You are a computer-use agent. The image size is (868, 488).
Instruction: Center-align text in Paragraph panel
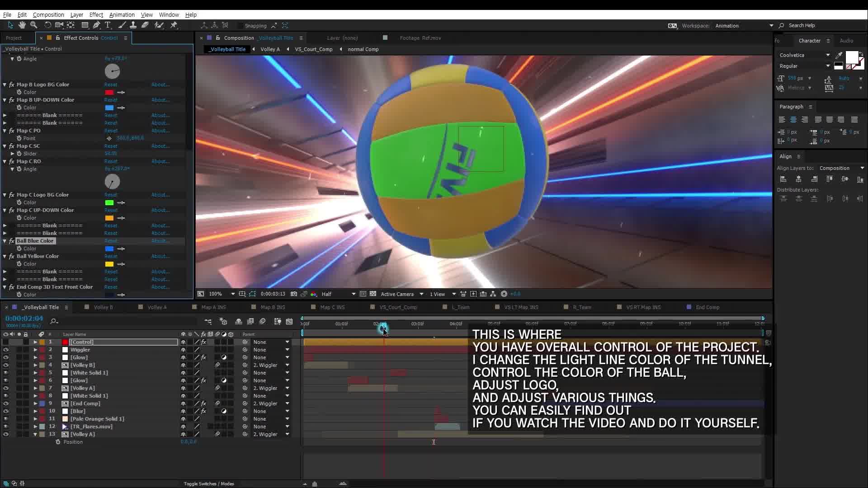(793, 120)
